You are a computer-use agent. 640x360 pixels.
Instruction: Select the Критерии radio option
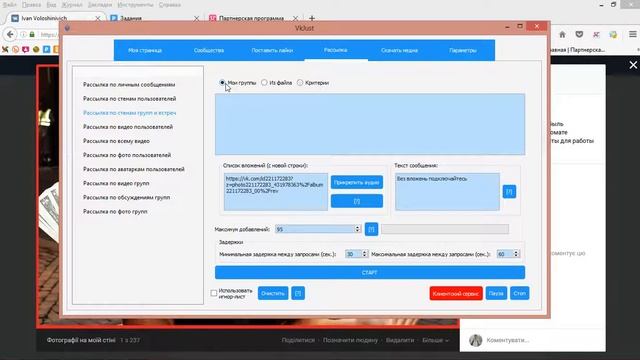pyautogui.click(x=300, y=82)
